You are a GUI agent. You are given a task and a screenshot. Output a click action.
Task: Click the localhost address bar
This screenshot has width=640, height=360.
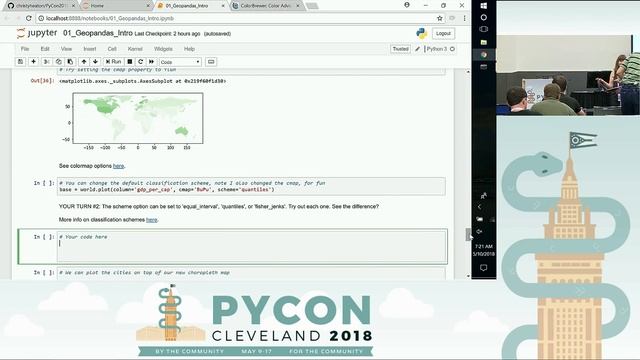(x=237, y=18)
